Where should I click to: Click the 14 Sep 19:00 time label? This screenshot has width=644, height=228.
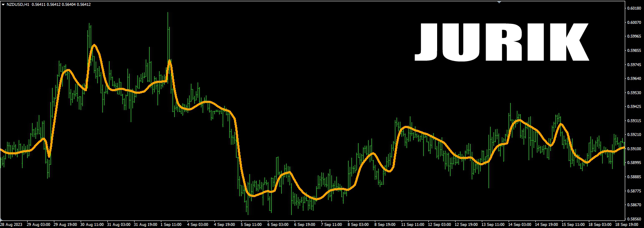(x=547, y=225)
